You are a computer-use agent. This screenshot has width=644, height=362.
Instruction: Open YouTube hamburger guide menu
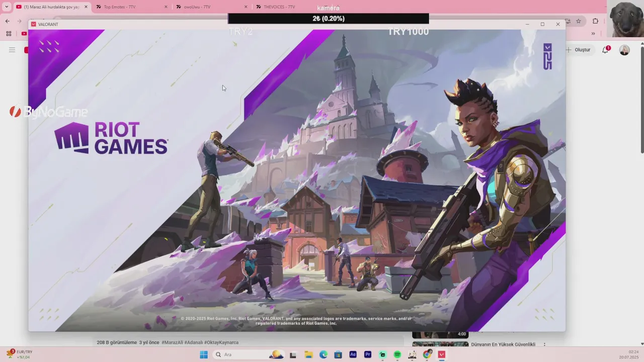coord(12,50)
